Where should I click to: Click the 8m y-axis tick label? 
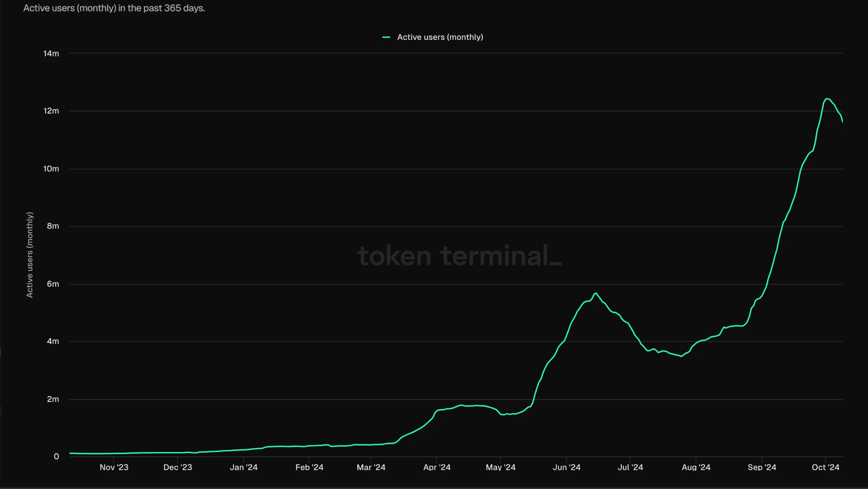[53, 226]
